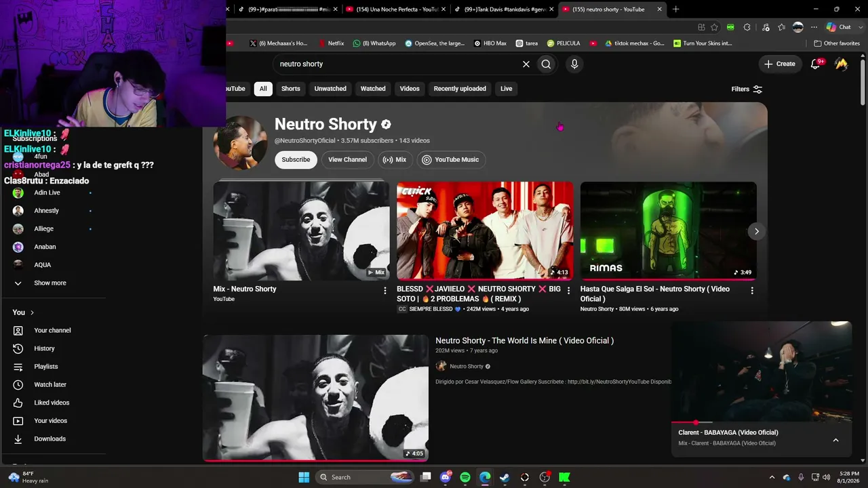868x488 pixels.
Task: Expand the Clarent BABAYAGA miniplayer
Action: (x=835, y=440)
